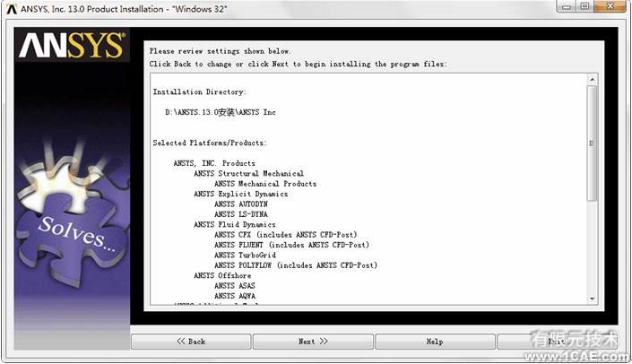Image resolution: width=632 pixels, height=364 pixels.
Task: Click "ANSYS ASAS" entry
Action: tap(235, 286)
